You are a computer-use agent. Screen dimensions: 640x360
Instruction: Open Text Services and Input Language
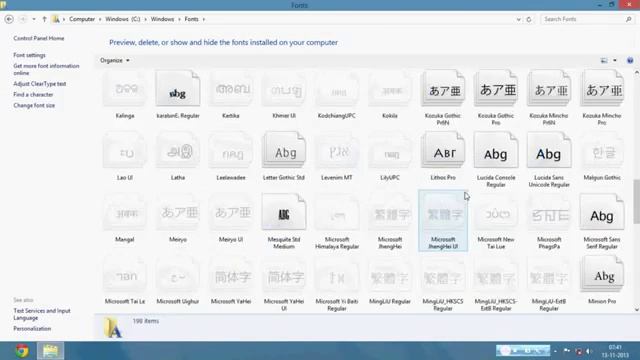pyautogui.click(x=42, y=314)
